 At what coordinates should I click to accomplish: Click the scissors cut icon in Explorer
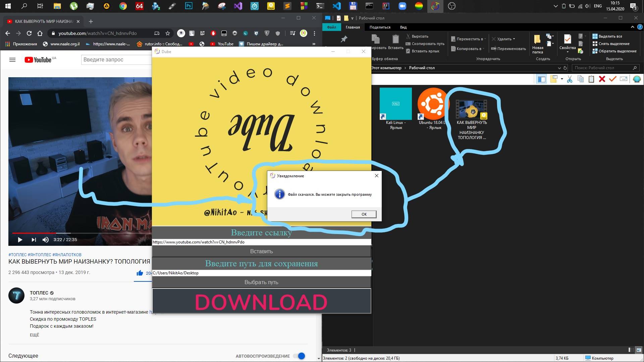(570, 79)
